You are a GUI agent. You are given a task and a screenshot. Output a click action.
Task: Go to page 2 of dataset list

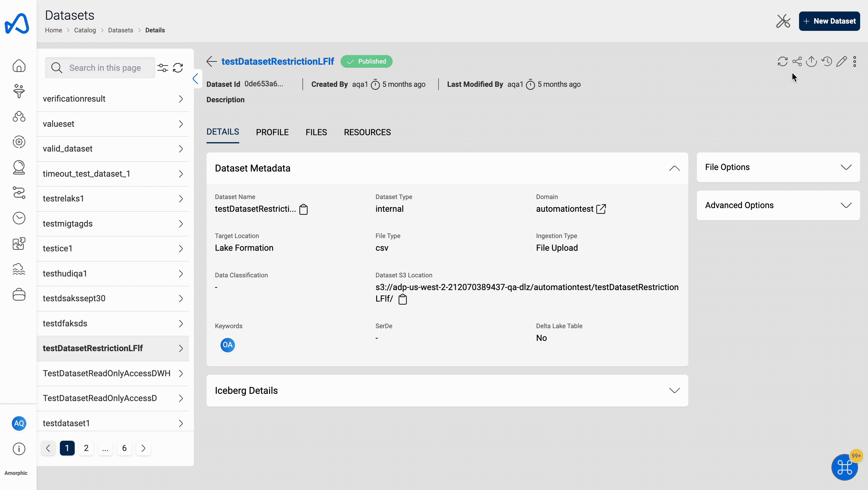coord(86,448)
